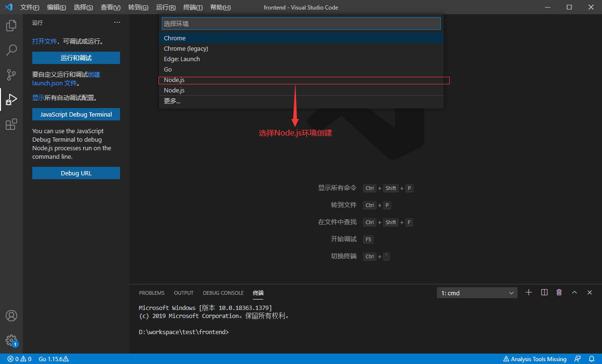
Task: Split the terminal pane
Action: pos(544,292)
